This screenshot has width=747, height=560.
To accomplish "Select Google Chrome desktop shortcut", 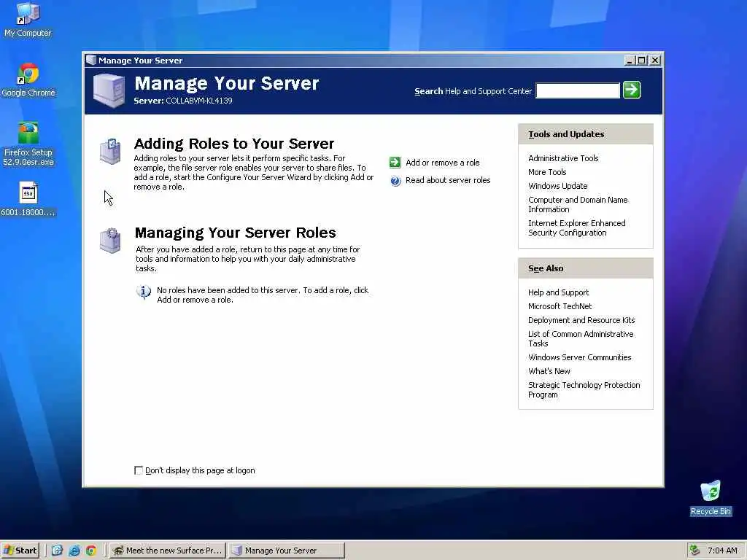I will pyautogui.click(x=28, y=80).
